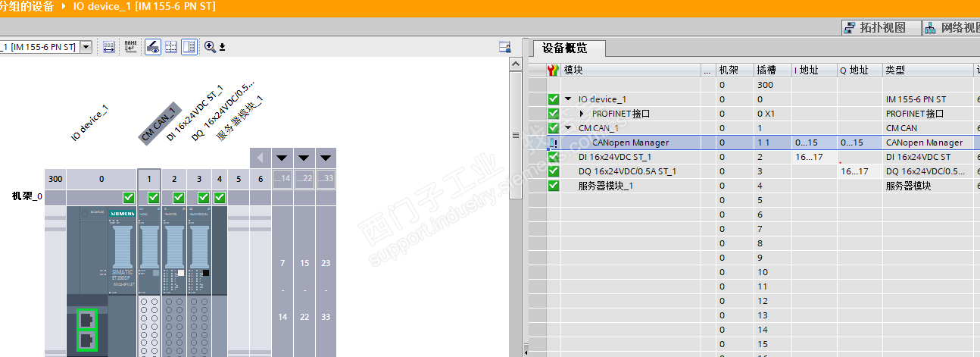Collapse the IO device_1 tree row
This screenshot has width=980, height=357.
[x=568, y=99]
